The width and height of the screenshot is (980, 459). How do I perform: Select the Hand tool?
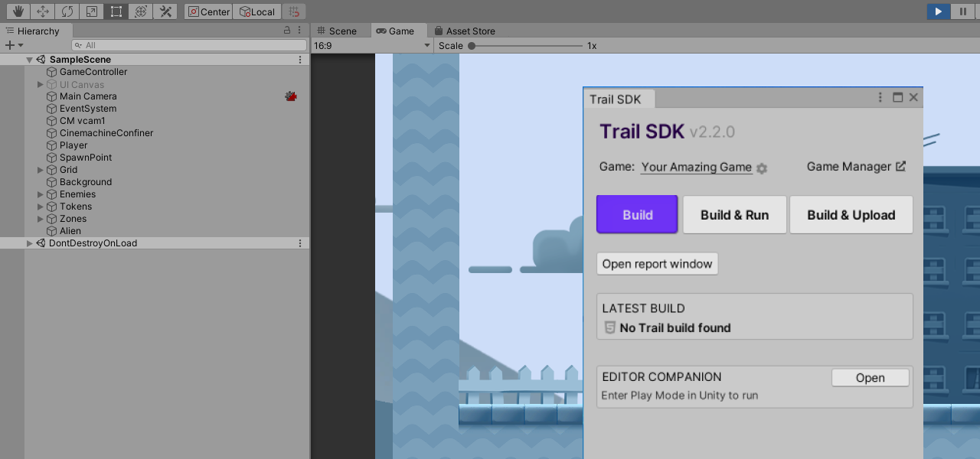[18, 11]
